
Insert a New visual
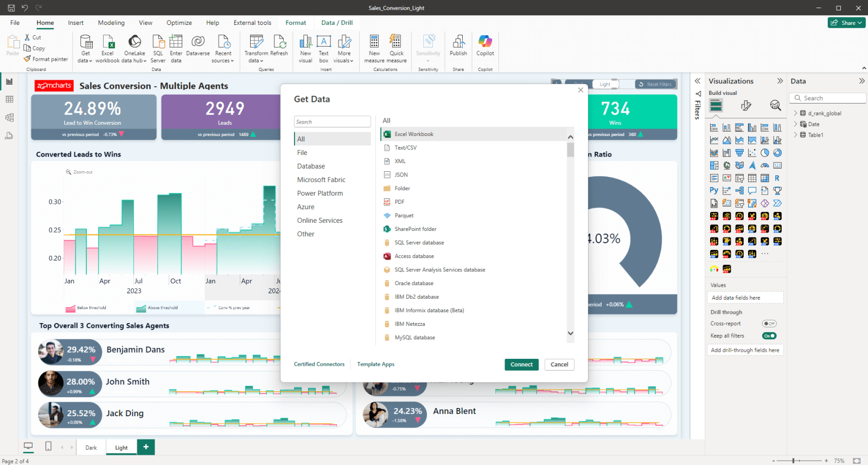coord(305,49)
